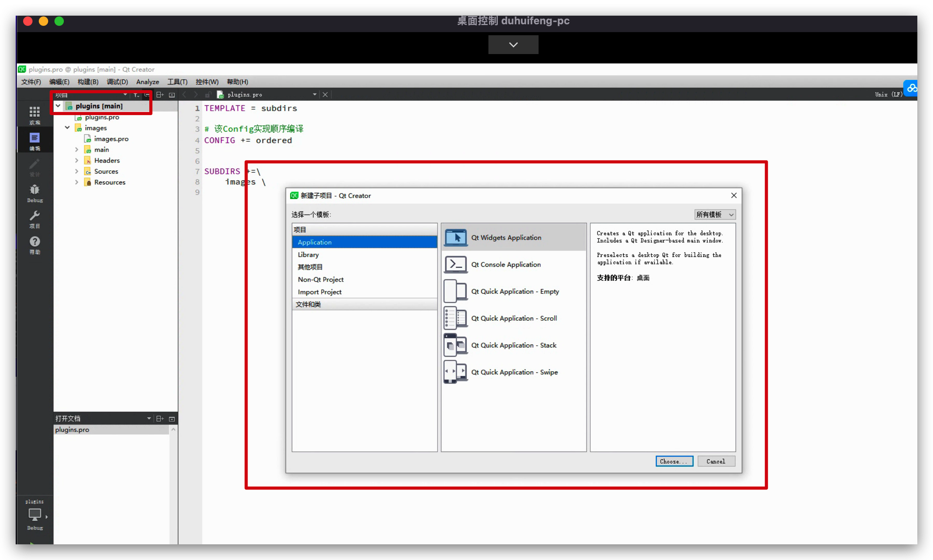This screenshot has height=560, width=933.
Task: Open the plugins.pro open-files dropdown arrow
Action: coord(315,95)
